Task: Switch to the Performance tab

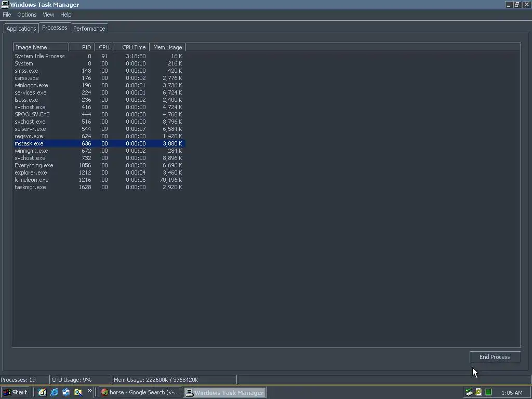Action: click(89, 29)
